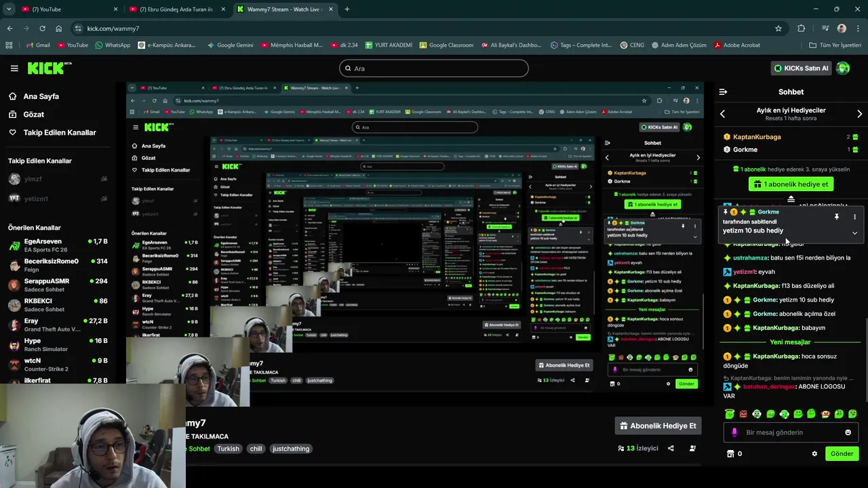
Task: Click the user moderation icon beside share
Action: [692, 448]
